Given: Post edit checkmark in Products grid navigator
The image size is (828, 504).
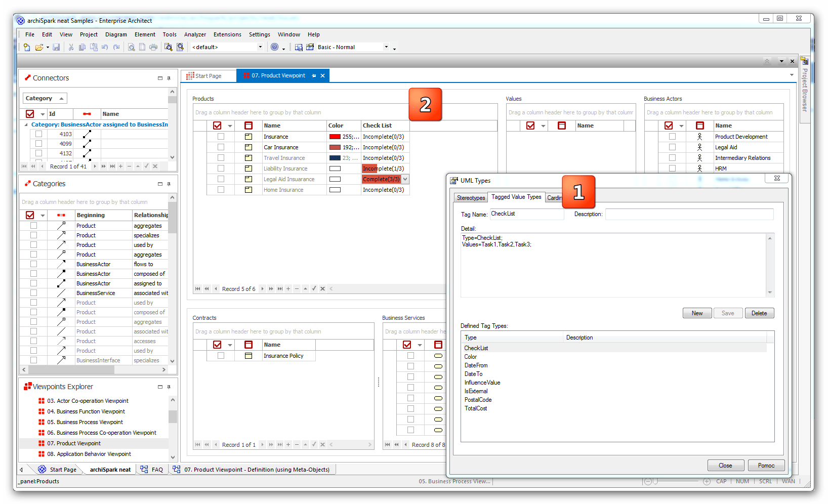Looking at the screenshot, I should coord(314,289).
